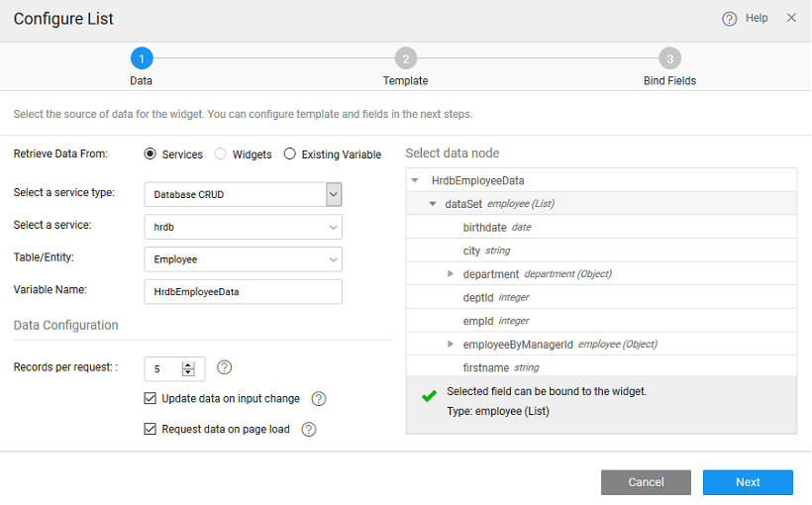Expand employeeByManagerId tree node
This screenshot has height=505, width=812.
point(451,345)
